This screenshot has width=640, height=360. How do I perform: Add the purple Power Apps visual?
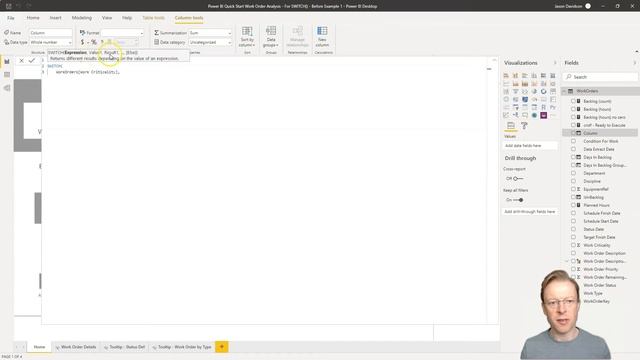point(543,116)
